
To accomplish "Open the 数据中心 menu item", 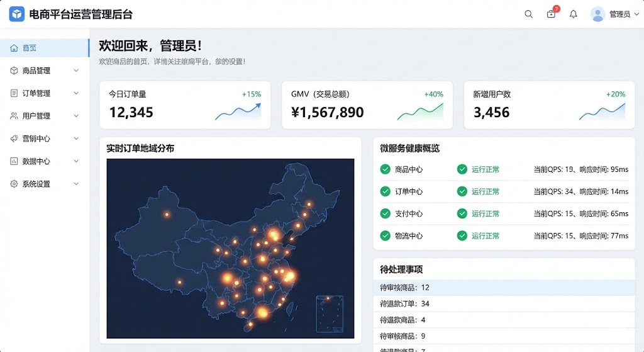I will 45,161.
